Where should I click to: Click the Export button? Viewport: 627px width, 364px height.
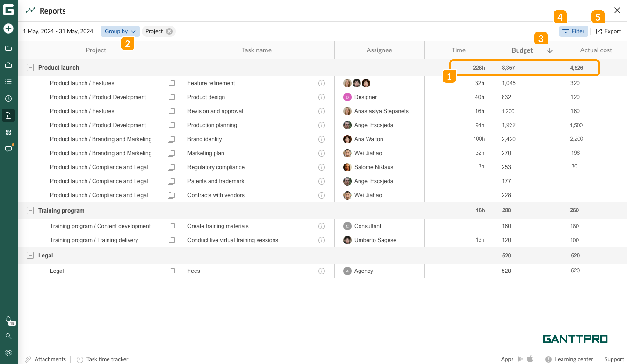608,31
